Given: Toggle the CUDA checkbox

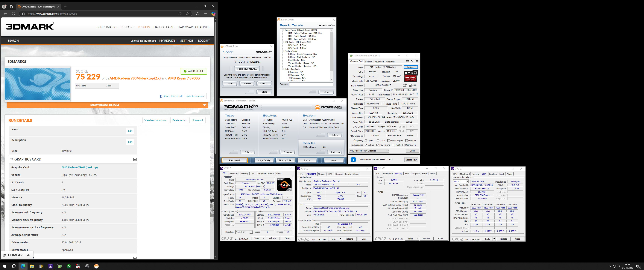Looking at the screenshot, I should 378,141.
